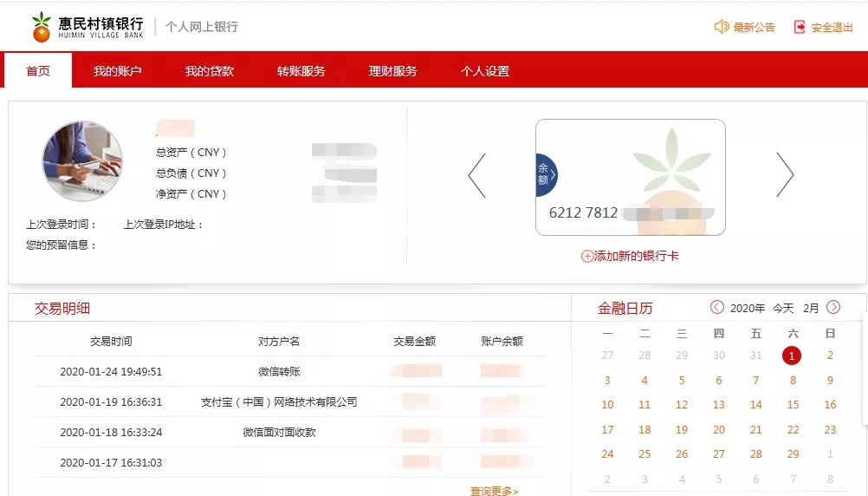This screenshot has height=496, width=868.
Task: Go to next month in calendar
Action: click(x=833, y=307)
